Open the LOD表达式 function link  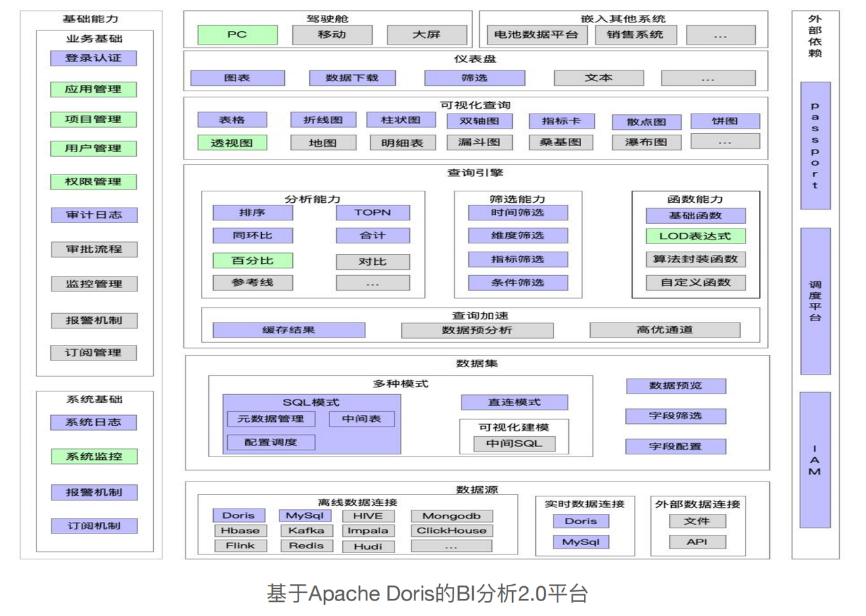pos(697,236)
